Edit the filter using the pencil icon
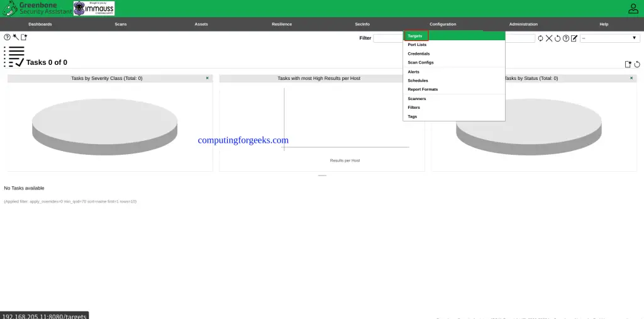Screen dimensions: 644x319 click(574, 38)
